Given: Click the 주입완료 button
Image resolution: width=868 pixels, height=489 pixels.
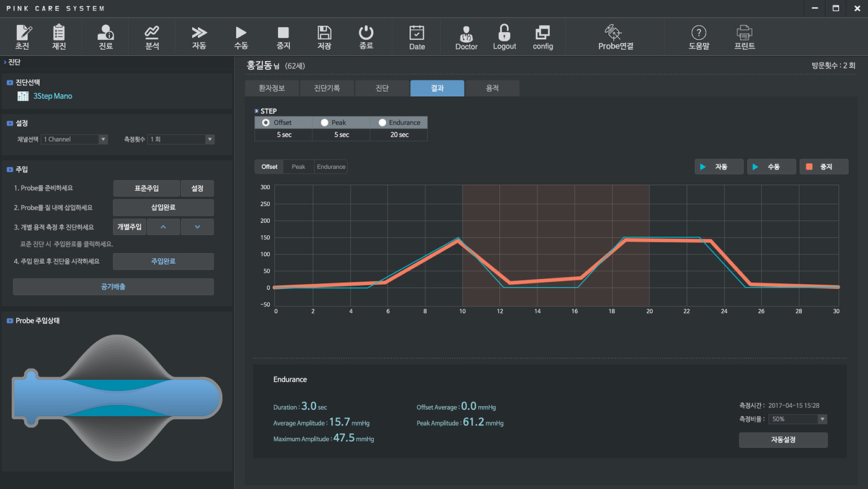Looking at the screenshot, I should (x=164, y=261).
